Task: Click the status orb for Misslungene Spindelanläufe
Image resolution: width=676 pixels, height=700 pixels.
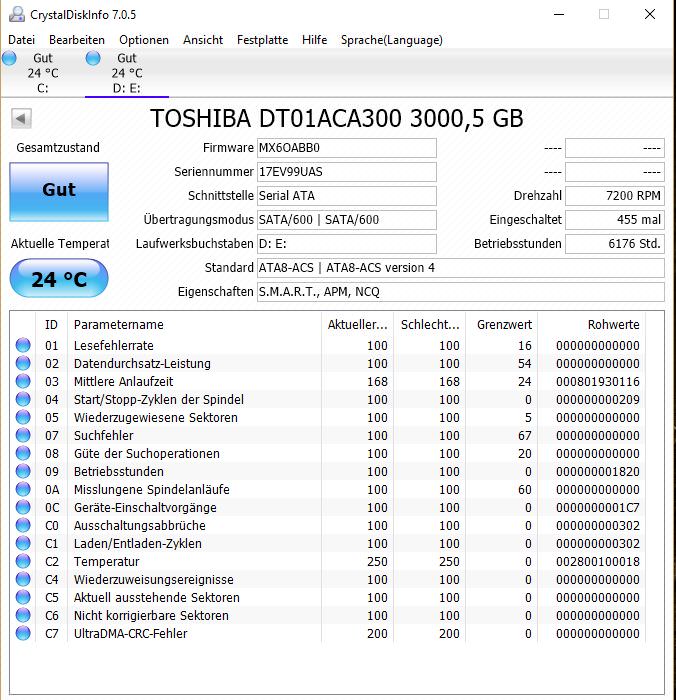Action: pos(23,489)
